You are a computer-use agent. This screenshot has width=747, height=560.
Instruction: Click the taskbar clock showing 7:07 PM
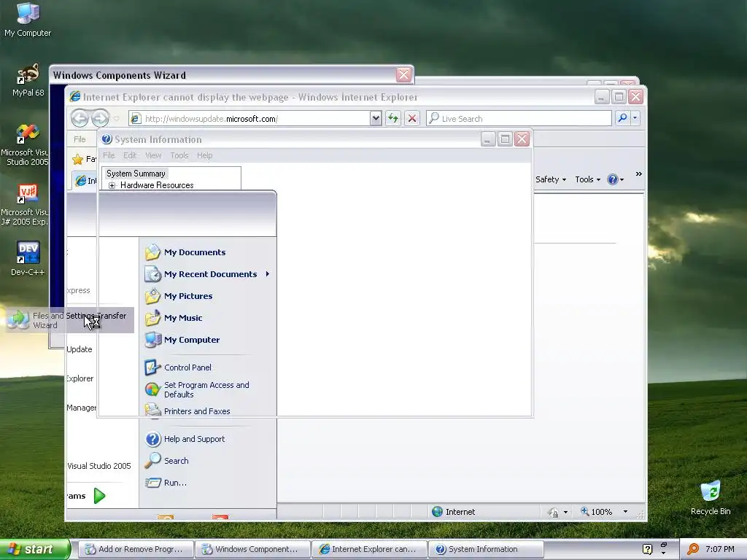click(720, 550)
